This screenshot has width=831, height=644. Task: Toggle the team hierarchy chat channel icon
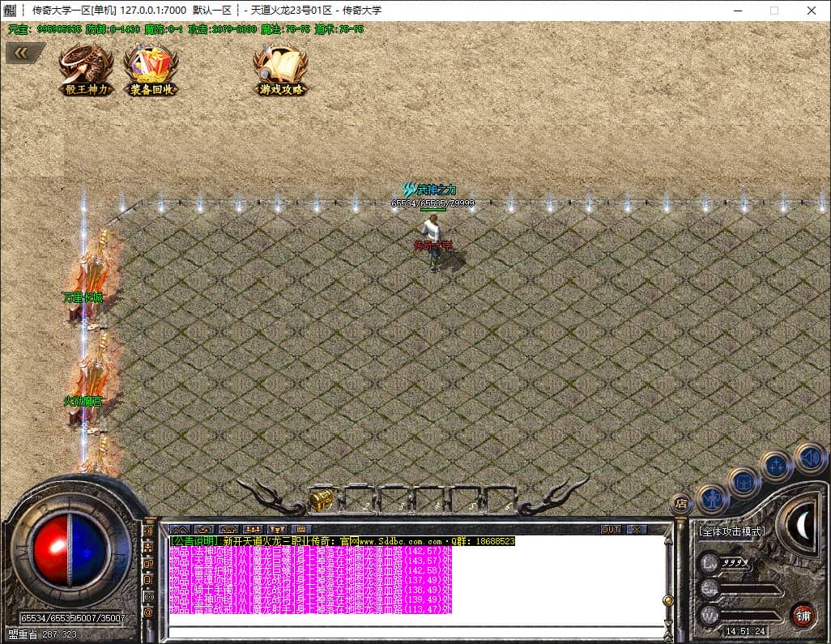[x=149, y=548]
